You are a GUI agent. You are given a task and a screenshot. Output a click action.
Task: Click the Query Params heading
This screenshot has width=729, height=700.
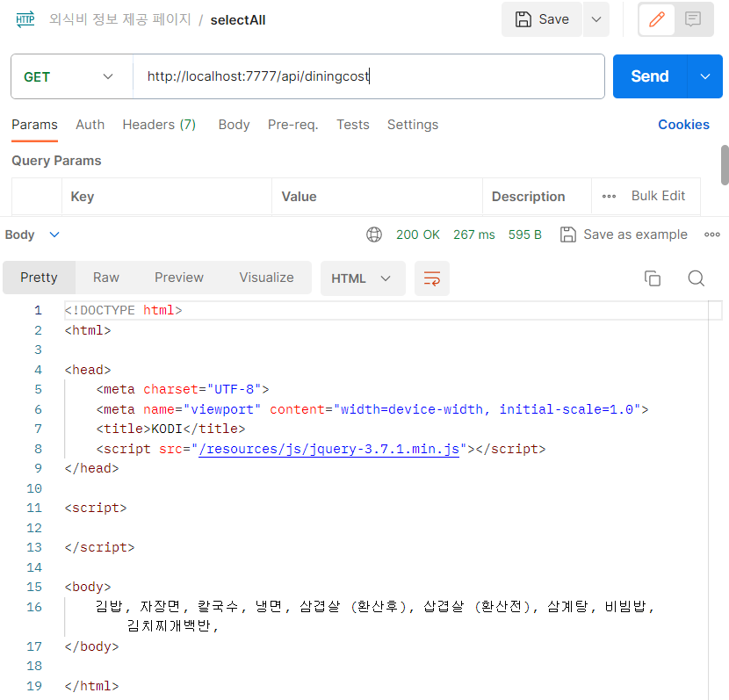[56, 161]
